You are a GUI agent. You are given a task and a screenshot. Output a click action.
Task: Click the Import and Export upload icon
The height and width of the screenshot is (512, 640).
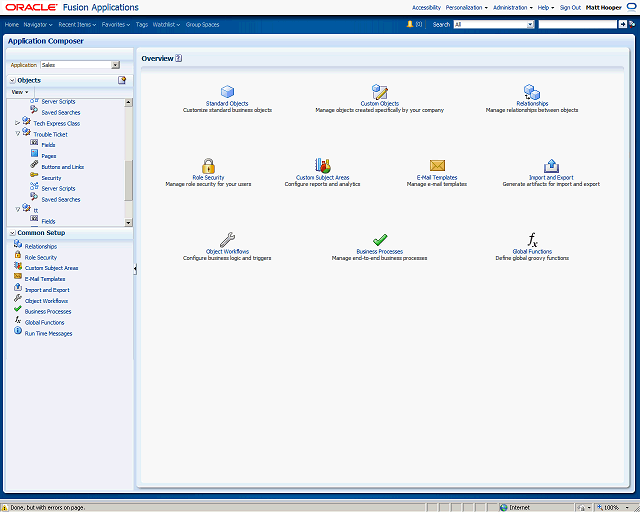pyautogui.click(x=551, y=166)
